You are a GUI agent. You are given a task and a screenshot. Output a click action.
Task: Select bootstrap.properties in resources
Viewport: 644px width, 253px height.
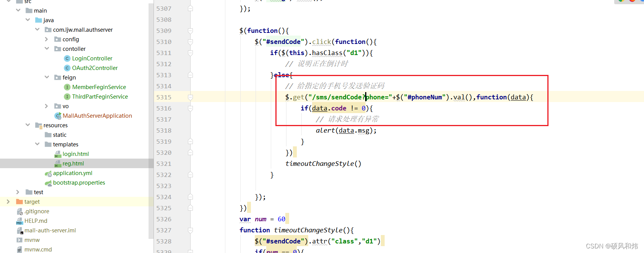[x=79, y=182]
